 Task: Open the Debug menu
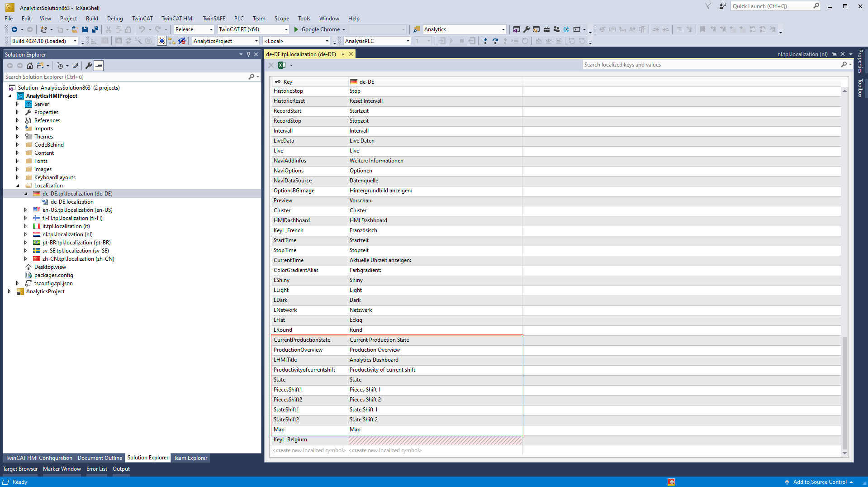pyautogui.click(x=115, y=19)
